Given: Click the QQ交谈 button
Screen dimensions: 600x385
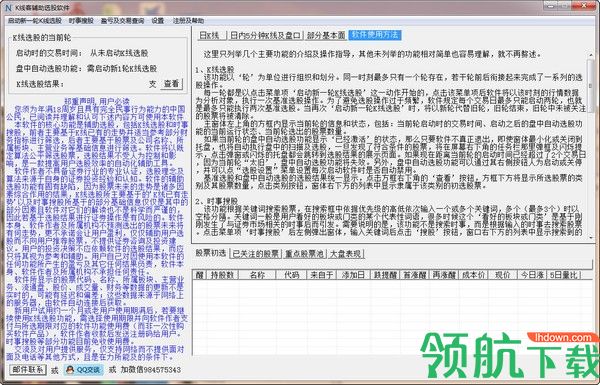Looking at the screenshot, I should [84, 370].
